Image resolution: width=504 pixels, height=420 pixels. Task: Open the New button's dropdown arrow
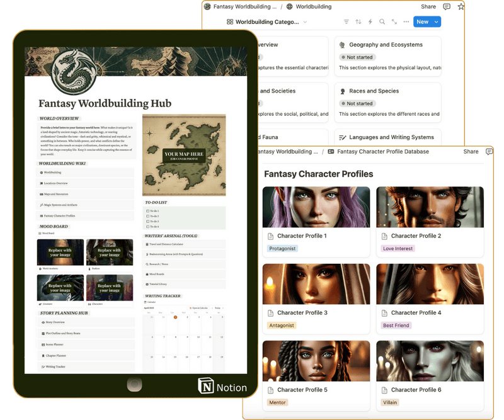pos(436,21)
